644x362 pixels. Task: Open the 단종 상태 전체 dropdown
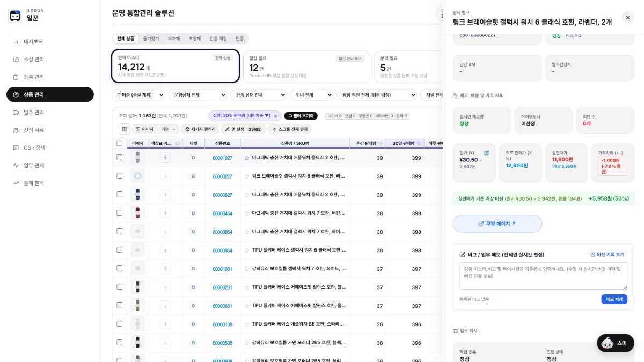point(258,95)
